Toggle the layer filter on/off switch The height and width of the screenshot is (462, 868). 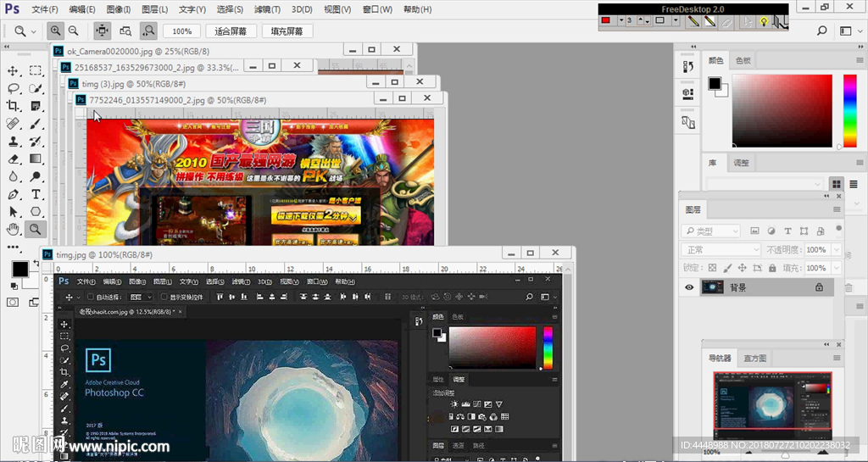click(838, 228)
